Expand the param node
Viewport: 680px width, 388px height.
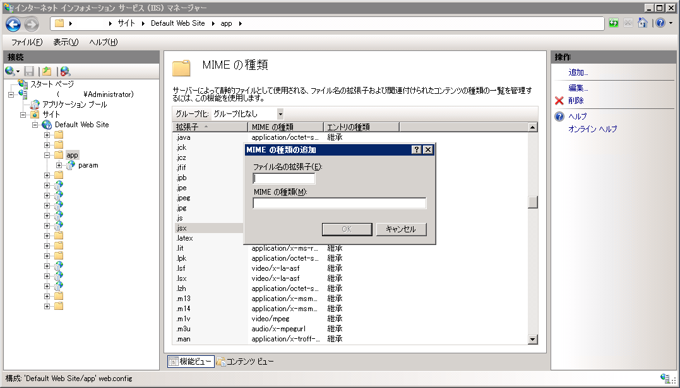(59, 165)
